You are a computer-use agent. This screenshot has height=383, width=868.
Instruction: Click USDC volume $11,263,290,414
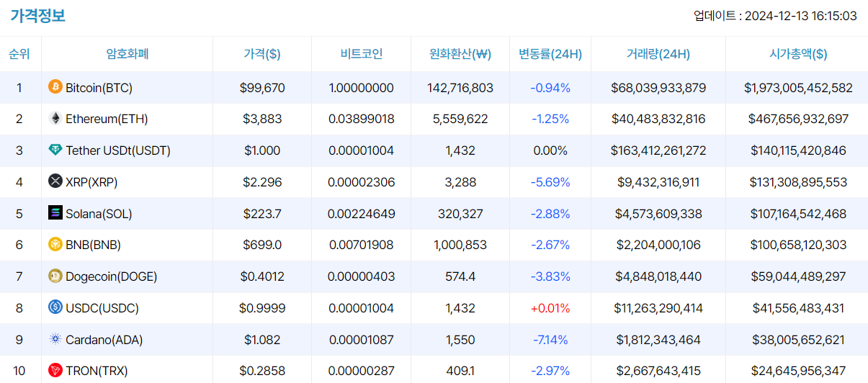click(658, 308)
